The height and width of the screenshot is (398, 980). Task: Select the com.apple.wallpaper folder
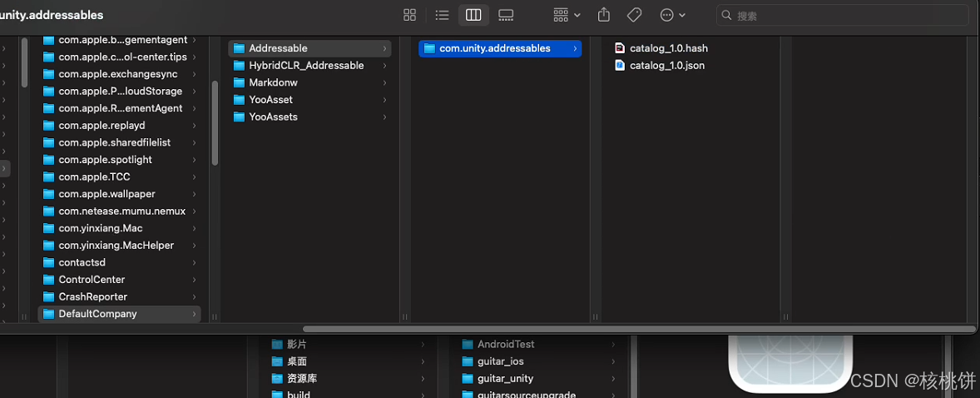point(119,194)
